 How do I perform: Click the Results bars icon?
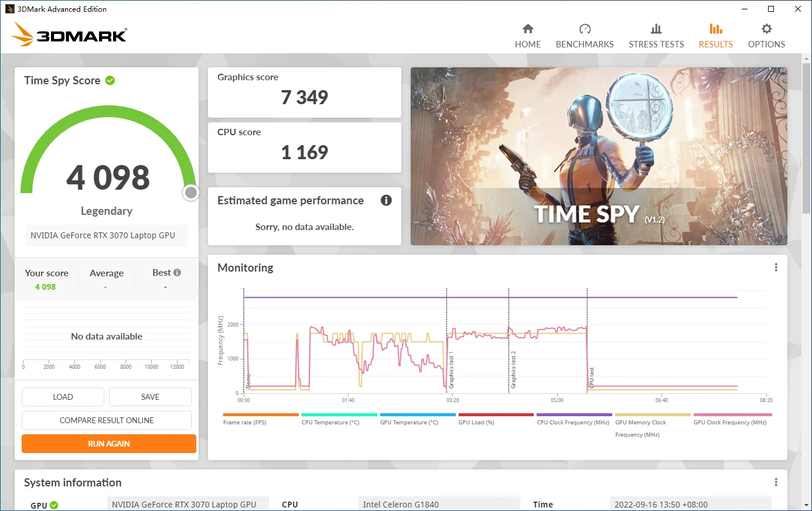tap(716, 29)
